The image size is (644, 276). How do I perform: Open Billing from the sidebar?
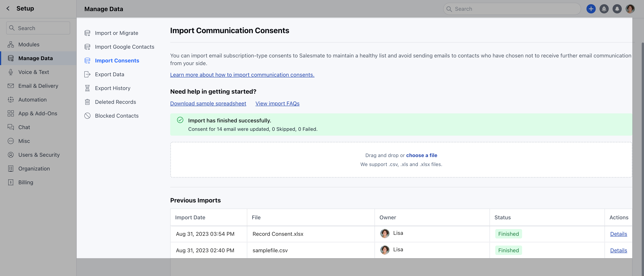coord(25,182)
